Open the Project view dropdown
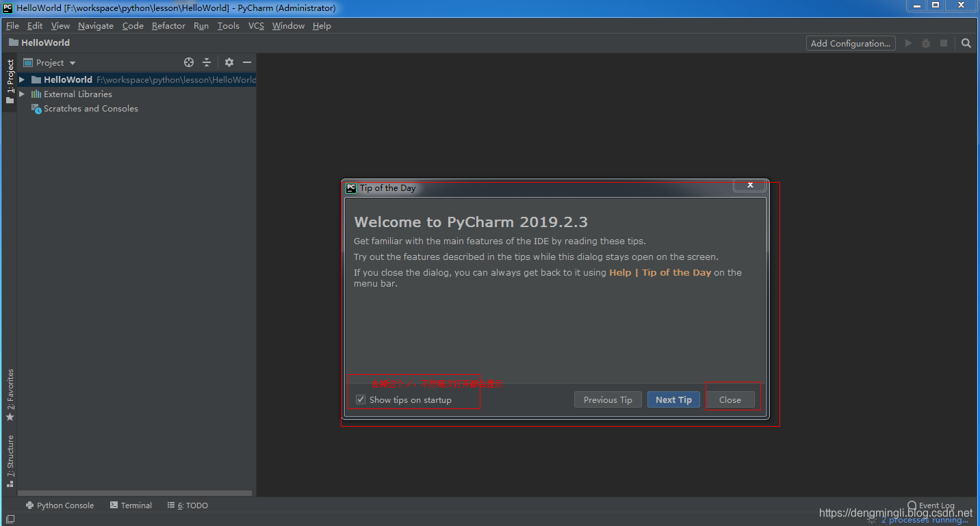Viewport: 980px width, 526px height. click(49, 62)
